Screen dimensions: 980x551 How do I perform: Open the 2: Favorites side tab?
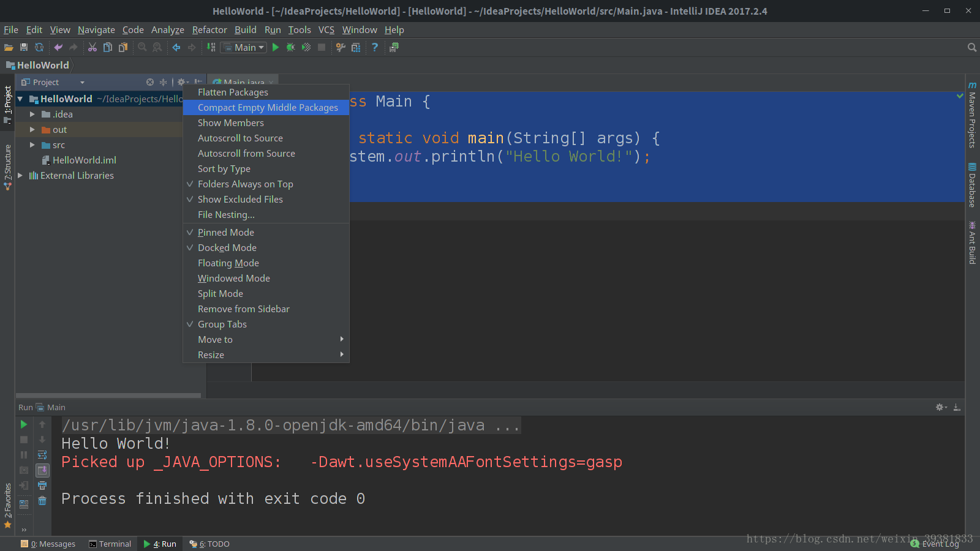tap(7, 506)
